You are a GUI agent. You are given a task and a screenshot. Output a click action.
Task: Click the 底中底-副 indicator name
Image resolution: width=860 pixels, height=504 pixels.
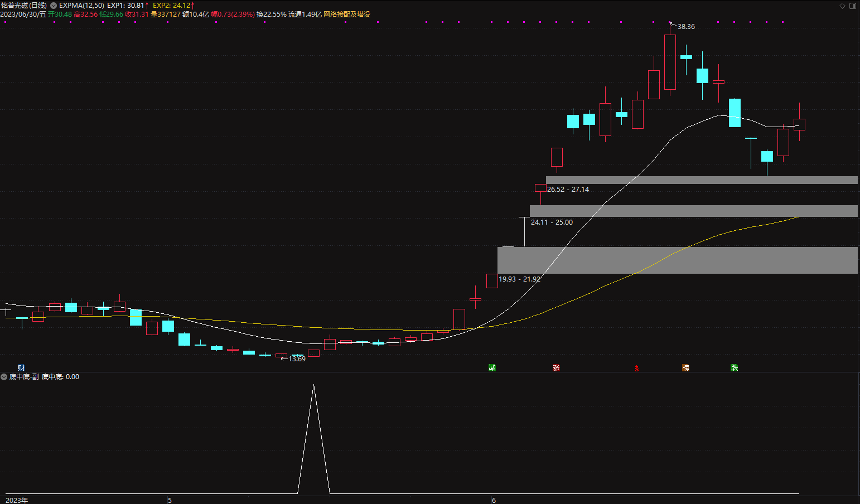click(24, 377)
